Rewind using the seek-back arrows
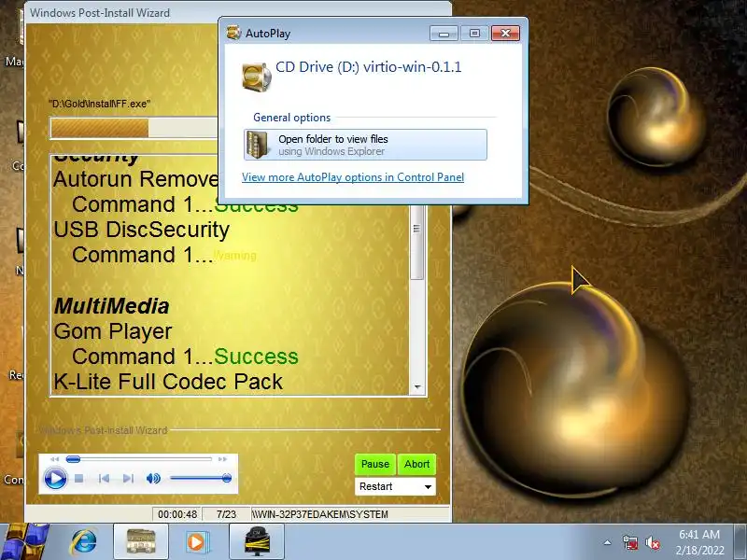 [54, 459]
